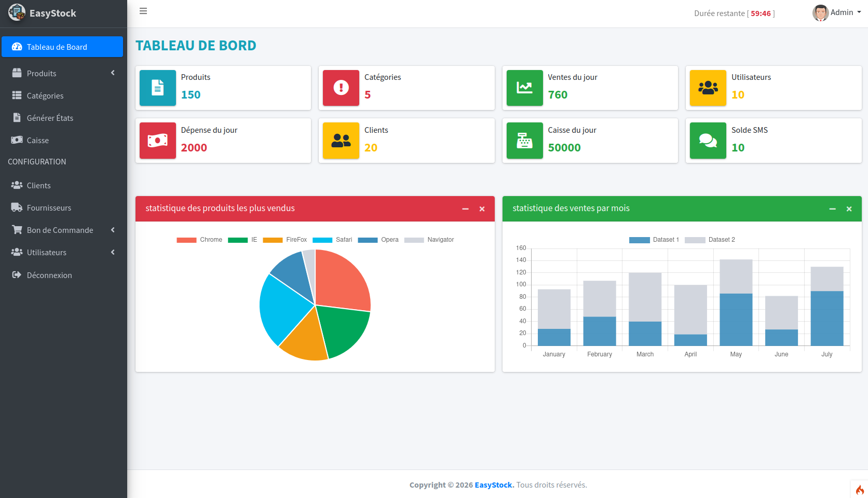Toggle Dataset 1 legend in bar chart
This screenshot has width=868, height=498.
click(654, 240)
